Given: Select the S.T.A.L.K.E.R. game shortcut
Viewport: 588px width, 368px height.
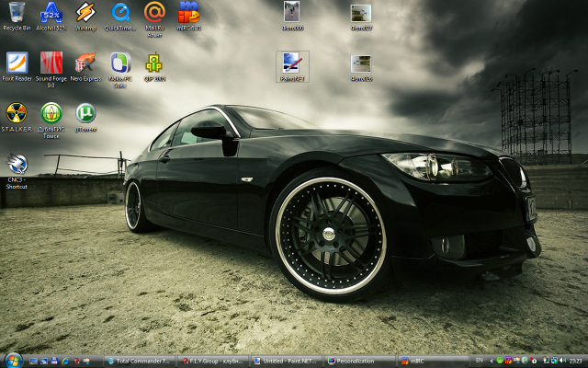Looking at the screenshot, I should pos(17,118).
